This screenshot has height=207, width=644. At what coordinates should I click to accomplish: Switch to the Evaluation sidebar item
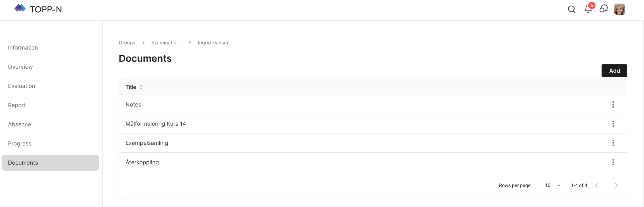pos(22,86)
